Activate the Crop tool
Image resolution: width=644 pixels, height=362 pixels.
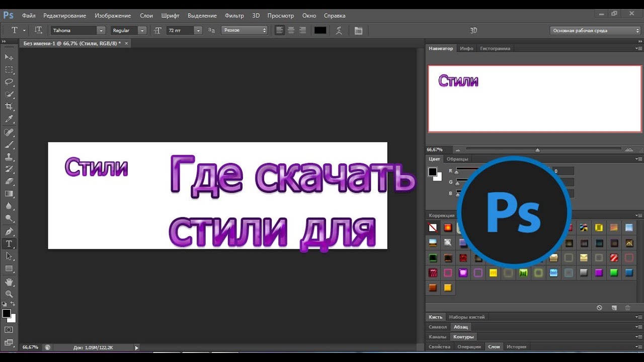[x=9, y=107]
